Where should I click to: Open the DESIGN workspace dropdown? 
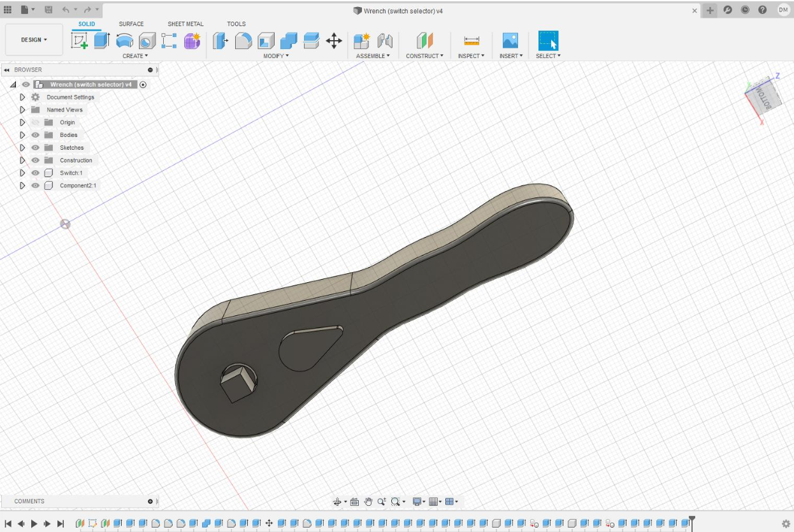pyautogui.click(x=34, y=40)
